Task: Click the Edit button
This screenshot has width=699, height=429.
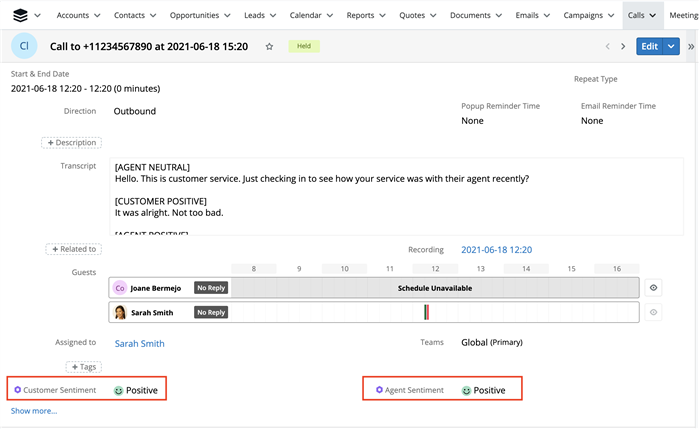Action: 649,47
